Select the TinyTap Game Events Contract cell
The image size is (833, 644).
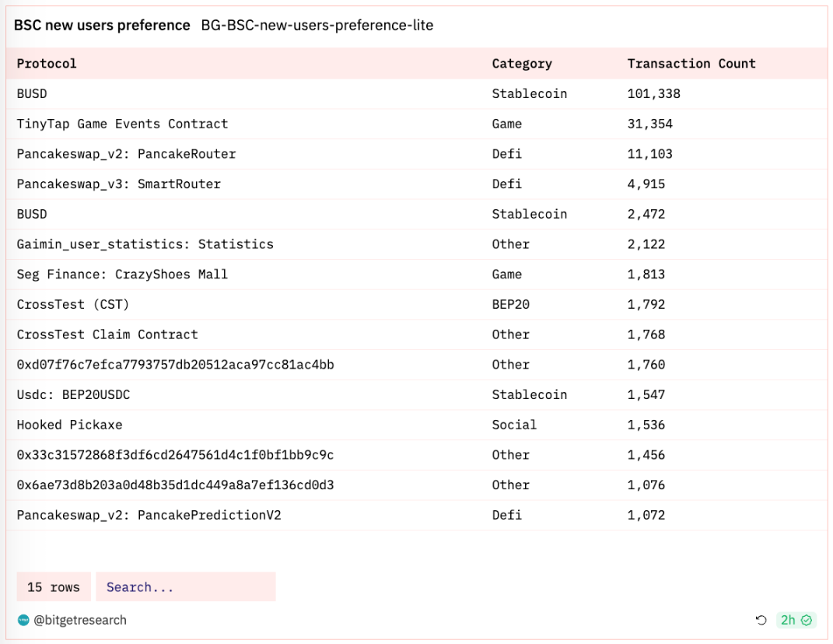122,124
